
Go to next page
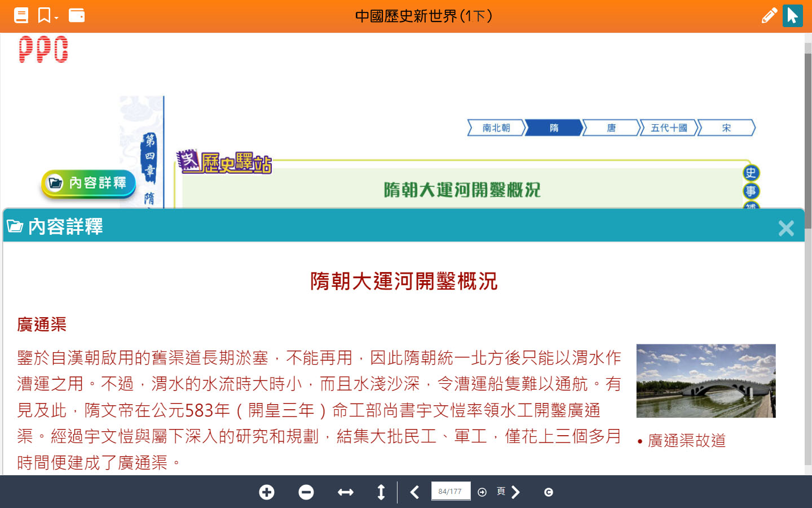point(515,492)
